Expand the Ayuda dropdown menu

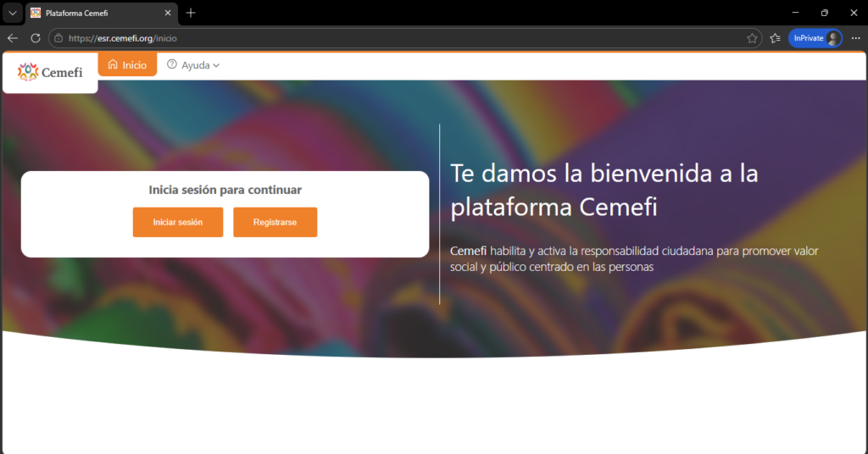pyautogui.click(x=193, y=65)
